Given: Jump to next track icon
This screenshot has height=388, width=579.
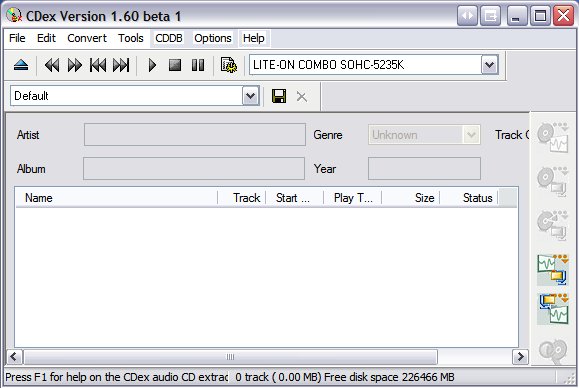Looking at the screenshot, I should (121, 65).
